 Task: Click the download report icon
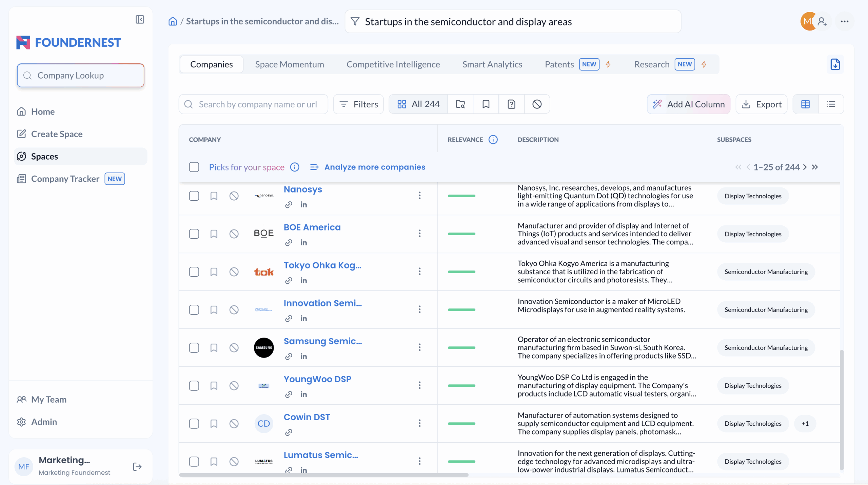click(835, 64)
